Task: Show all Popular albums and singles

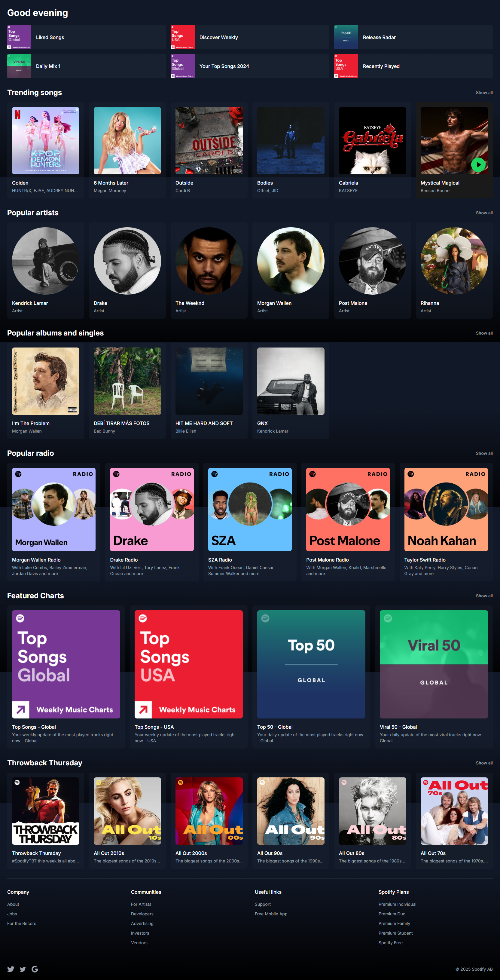Action: pyautogui.click(x=484, y=333)
